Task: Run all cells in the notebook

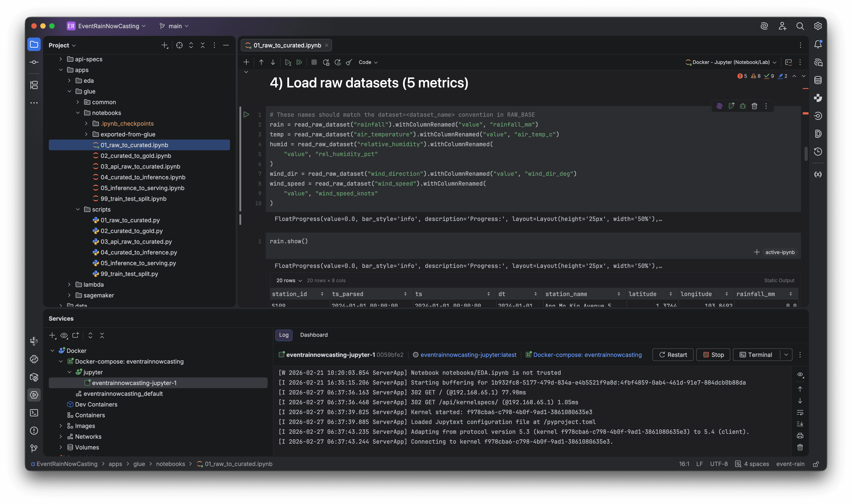Action: click(299, 62)
